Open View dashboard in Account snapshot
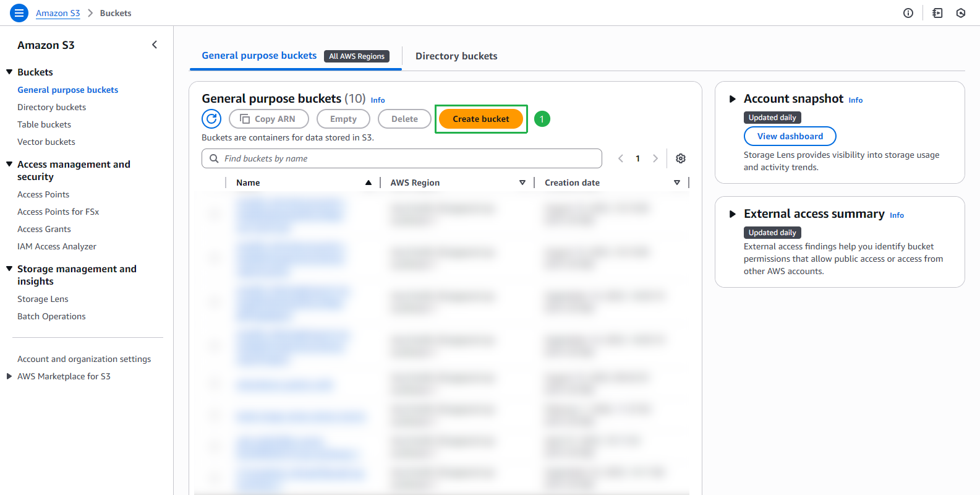 pyautogui.click(x=790, y=136)
